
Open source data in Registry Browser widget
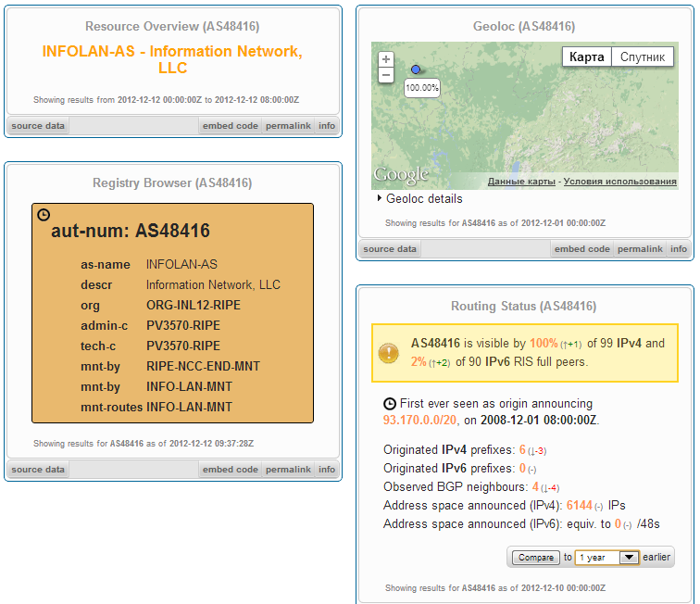[x=38, y=469]
